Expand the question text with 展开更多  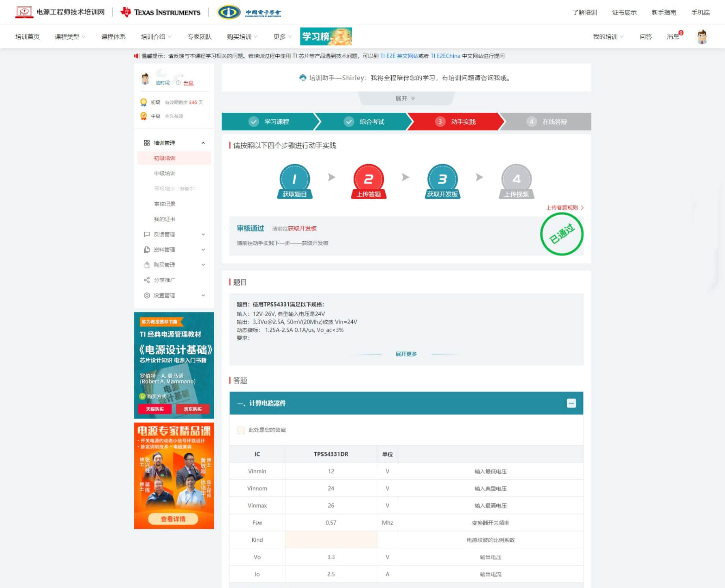406,354
